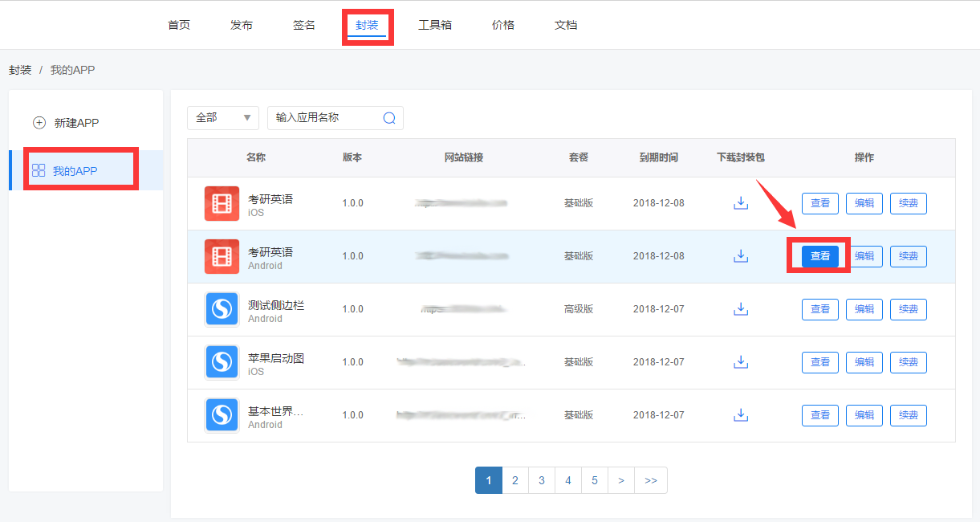Click the 考研英语 iOS app icon
The width and height of the screenshot is (980, 522).
(x=222, y=203)
